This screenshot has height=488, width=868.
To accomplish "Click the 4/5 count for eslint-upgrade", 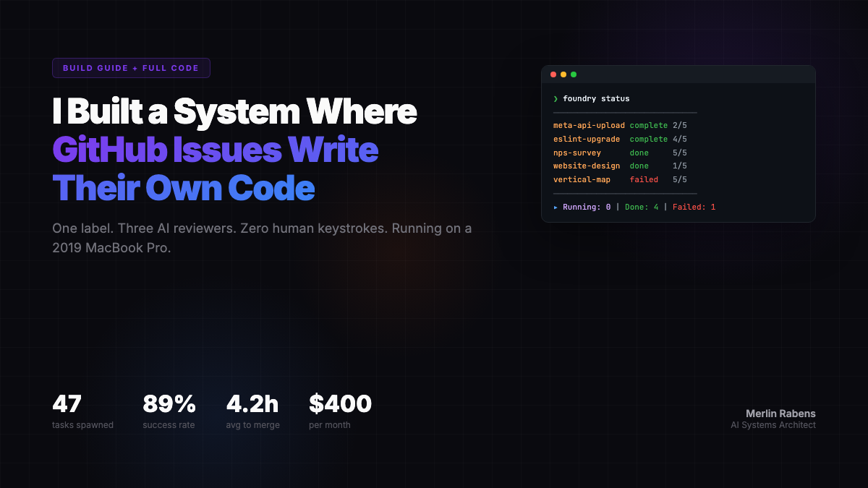I will [680, 139].
